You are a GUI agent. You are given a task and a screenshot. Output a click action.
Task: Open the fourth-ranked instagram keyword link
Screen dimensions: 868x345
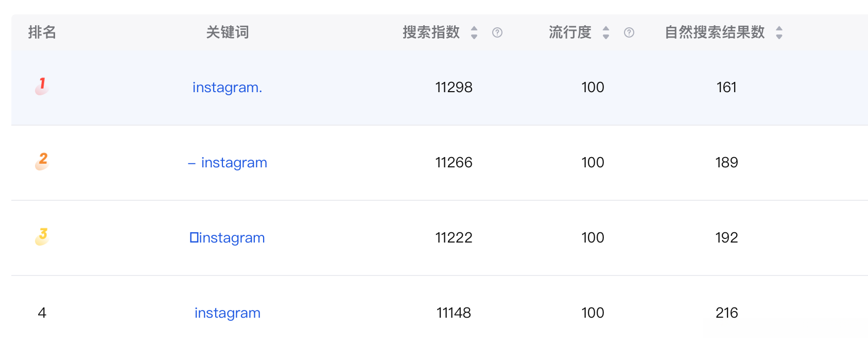(227, 313)
